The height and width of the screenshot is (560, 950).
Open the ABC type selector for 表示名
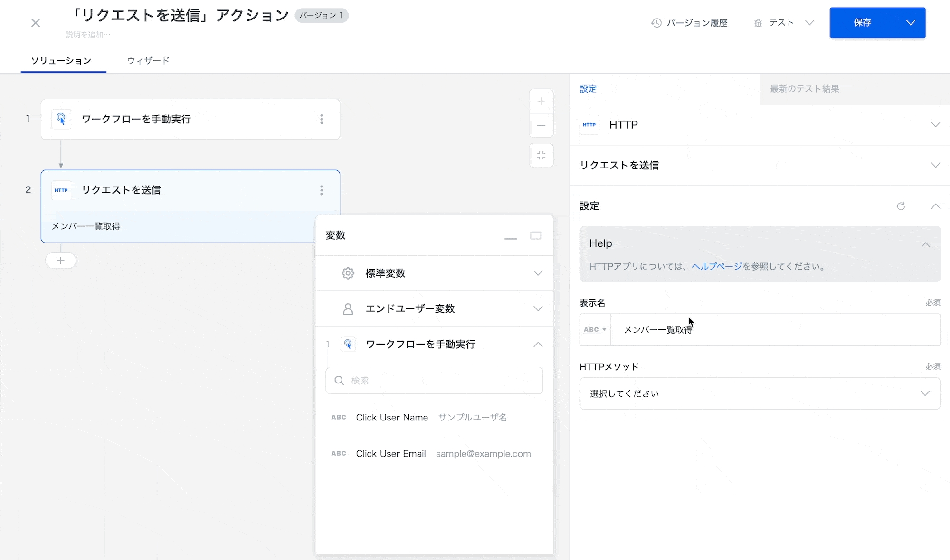[x=595, y=329]
